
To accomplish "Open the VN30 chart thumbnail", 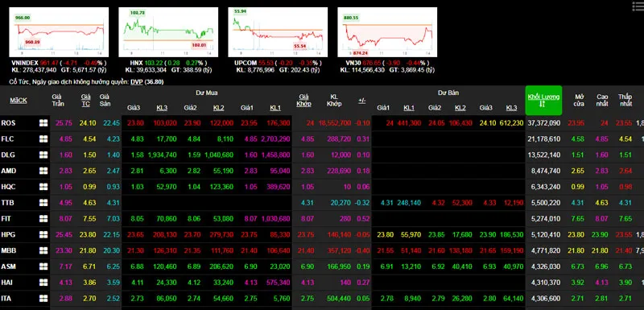I will (387, 32).
